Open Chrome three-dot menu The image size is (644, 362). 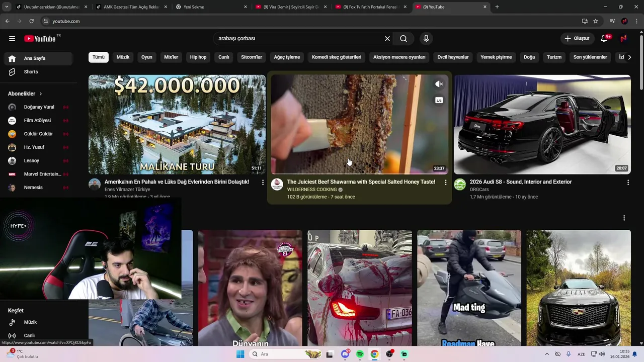tap(636, 21)
